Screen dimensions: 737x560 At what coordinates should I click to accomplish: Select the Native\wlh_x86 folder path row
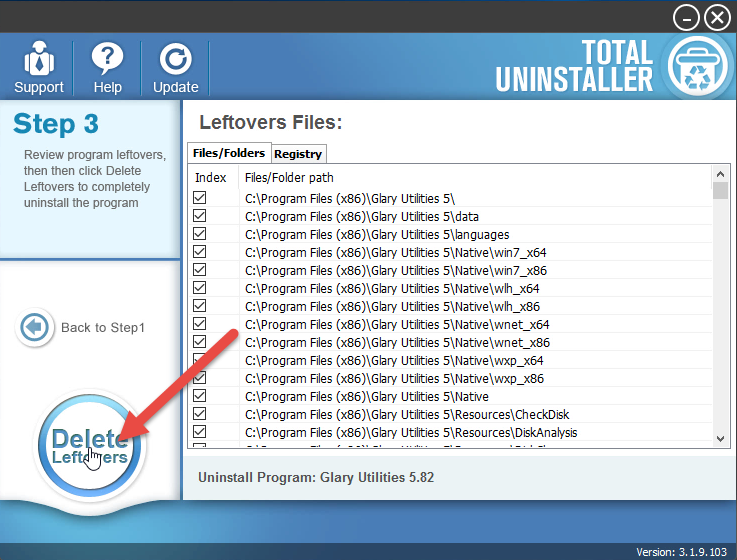(x=397, y=306)
